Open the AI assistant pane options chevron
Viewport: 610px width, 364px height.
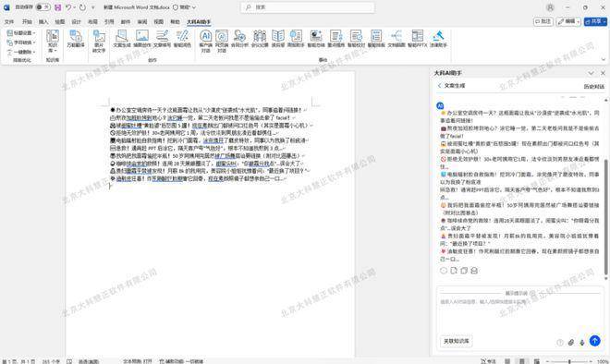(x=592, y=73)
